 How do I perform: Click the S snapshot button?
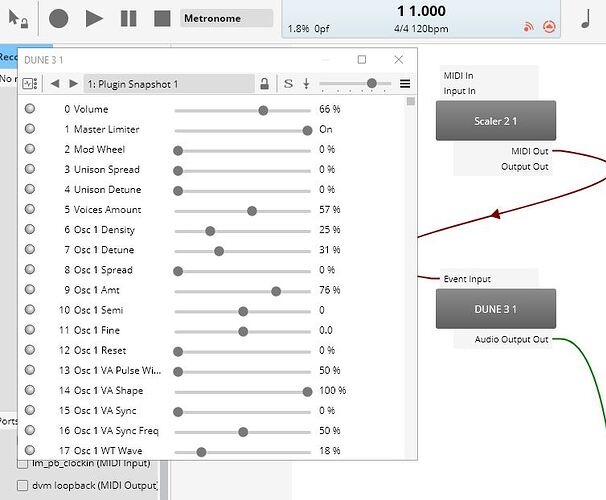(x=288, y=83)
